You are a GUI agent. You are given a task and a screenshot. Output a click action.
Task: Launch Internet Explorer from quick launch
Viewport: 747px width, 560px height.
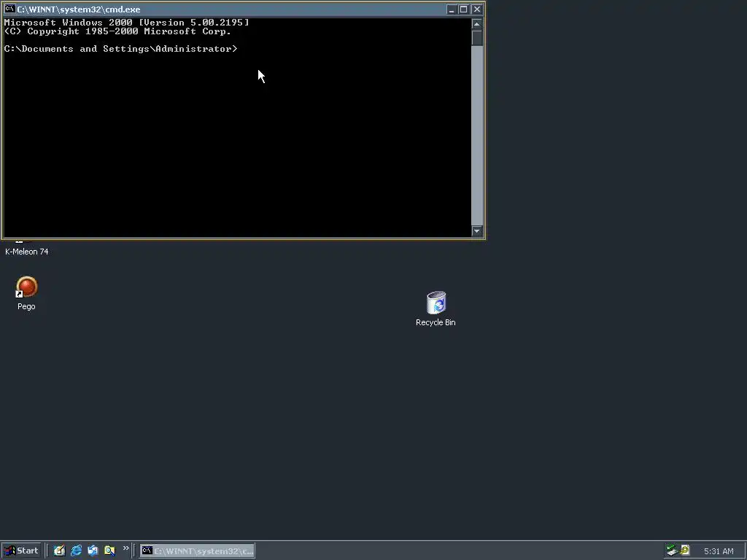76,551
